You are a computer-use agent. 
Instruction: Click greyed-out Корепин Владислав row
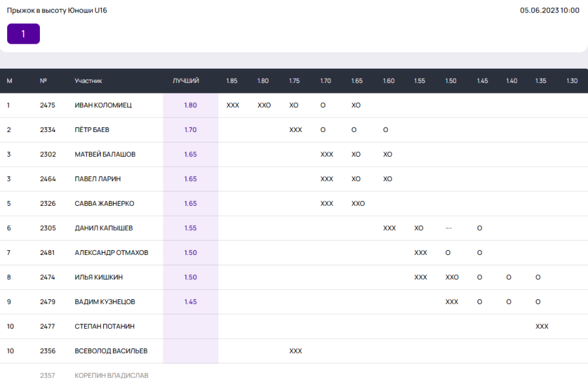pyautogui.click(x=112, y=376)
